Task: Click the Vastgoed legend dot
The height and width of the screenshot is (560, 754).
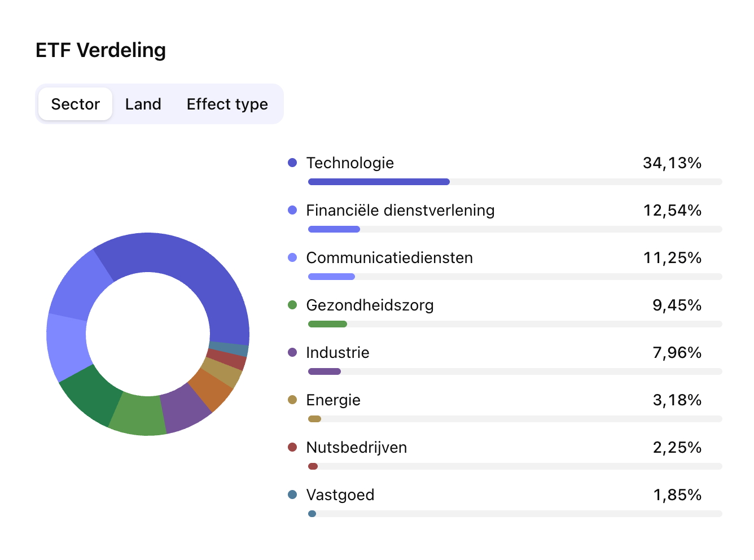Action: tap(292, 494)
